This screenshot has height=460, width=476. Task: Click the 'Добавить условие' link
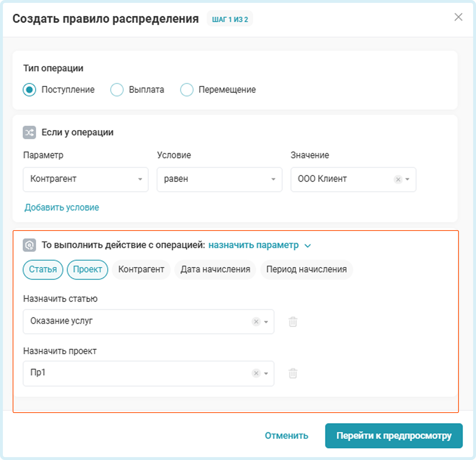pos(62,207)
